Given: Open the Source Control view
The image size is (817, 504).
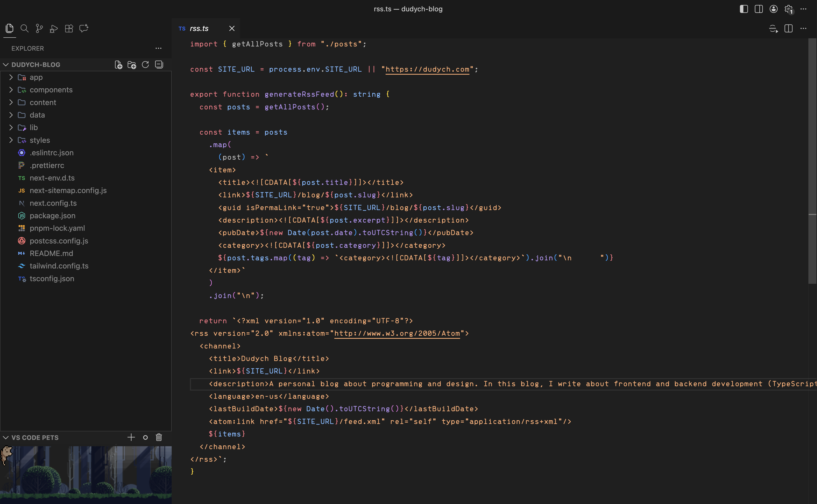Looking at the screenshot, I should pyautogui.click(x=39, y=28).
